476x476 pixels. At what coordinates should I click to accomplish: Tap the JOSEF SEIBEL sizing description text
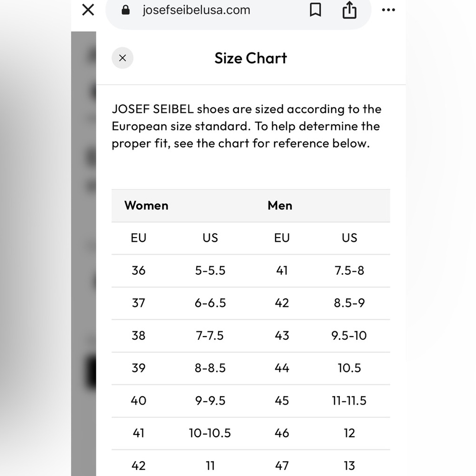click(x=247, y=126)
